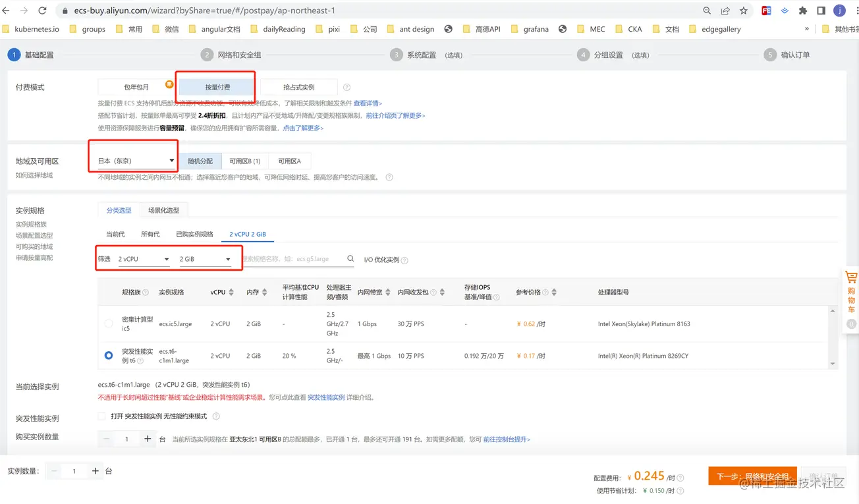Toggle the browser side panel icon
This screenshot has height=504, width=859.
pos(821,11)
